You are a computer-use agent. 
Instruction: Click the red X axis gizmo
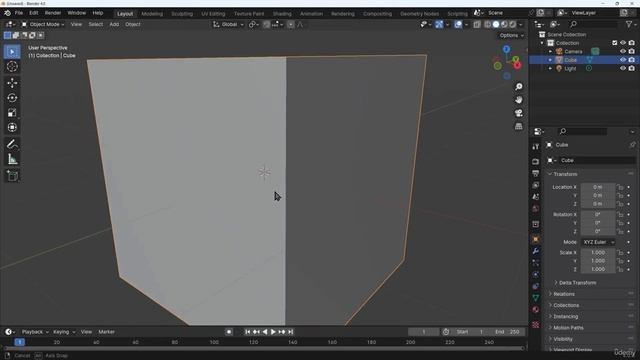[517, 65]
